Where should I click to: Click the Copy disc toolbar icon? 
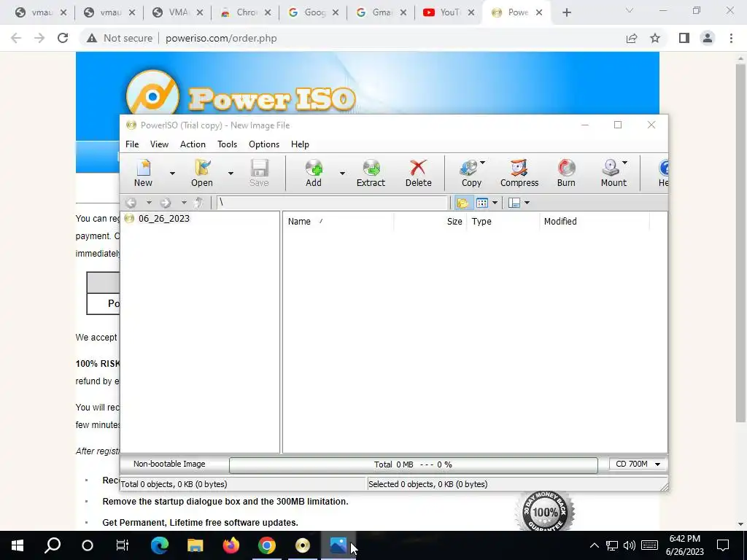pos(471,173)
